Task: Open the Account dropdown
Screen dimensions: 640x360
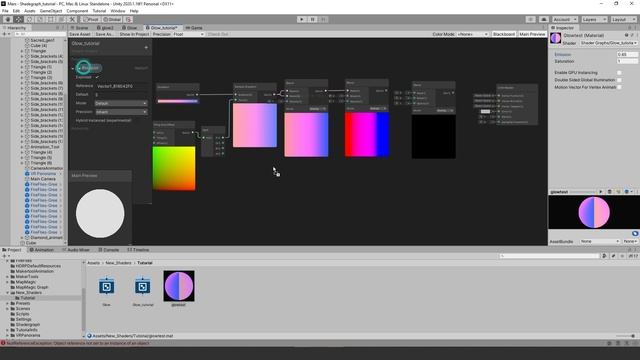Action: pos(565,19)
